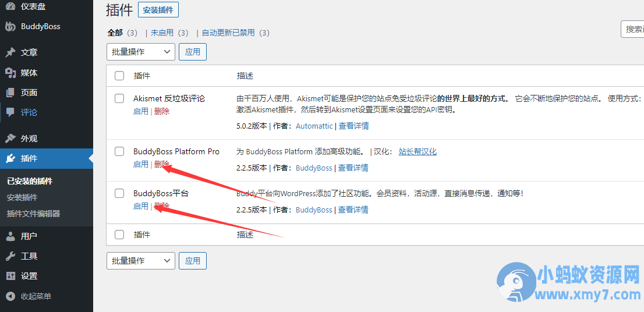
Task: Click the Dashboard gauge icon in sidebar
Action: coord(10,6)
